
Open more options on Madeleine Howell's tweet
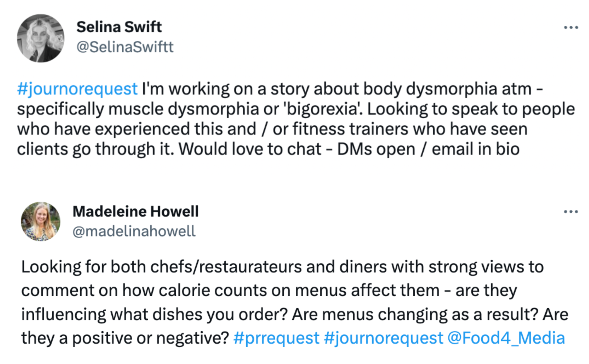(x=571, y=212)
